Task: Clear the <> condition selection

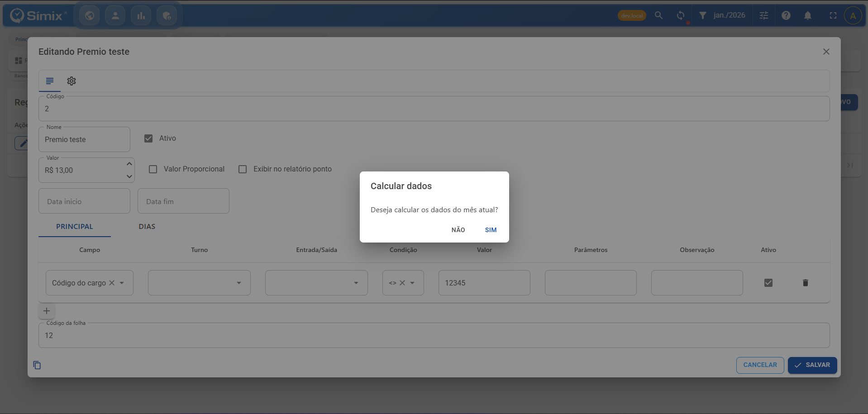Action: [x=402, y=283]
